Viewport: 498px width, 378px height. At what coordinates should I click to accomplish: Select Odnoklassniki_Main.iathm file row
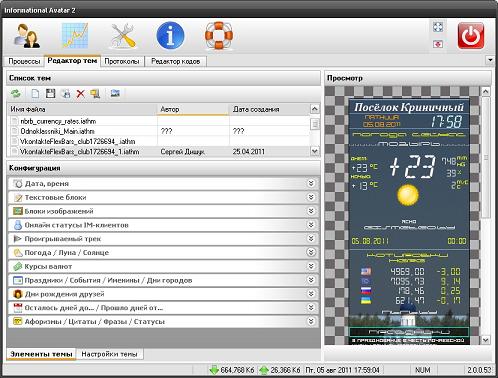pos(159,131)
